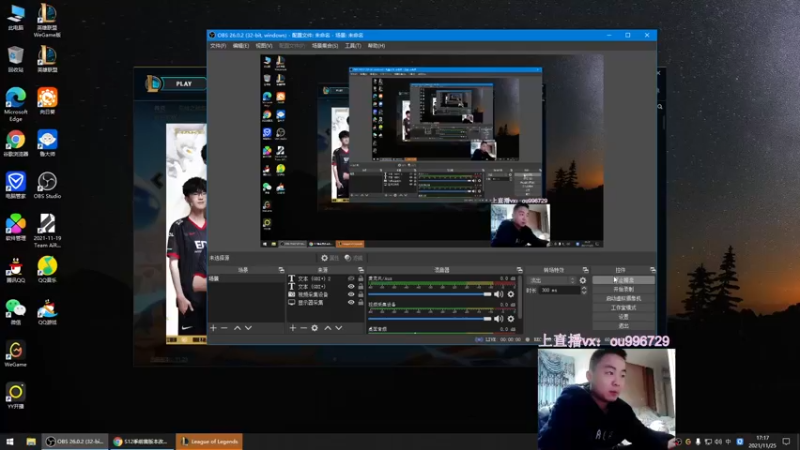Open gear settings for 视频采集设备 mixer channel
This screenshot has width=800, height=450.
[511, 319]
